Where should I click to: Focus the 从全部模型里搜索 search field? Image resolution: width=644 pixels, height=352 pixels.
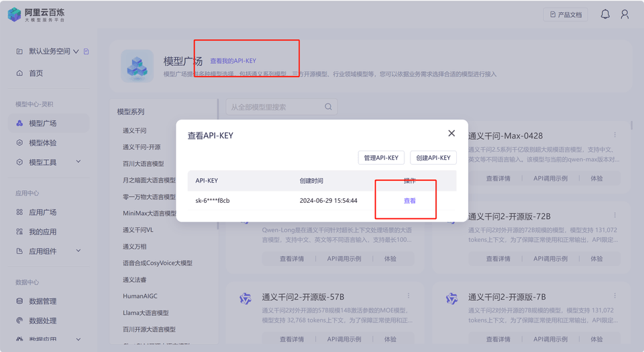[x=281, y=107]
